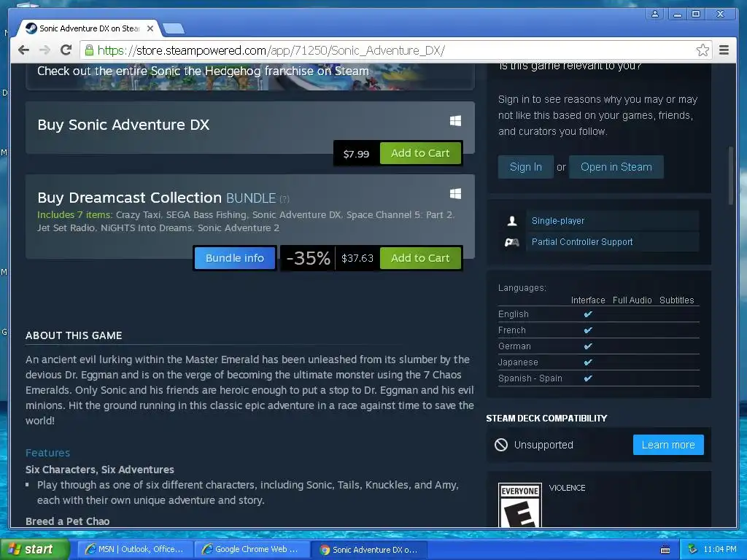Image resolution: width=747 pixels, height=560 pixels.
Task: Click the green padlock security icon
Action: click(89, 50)
